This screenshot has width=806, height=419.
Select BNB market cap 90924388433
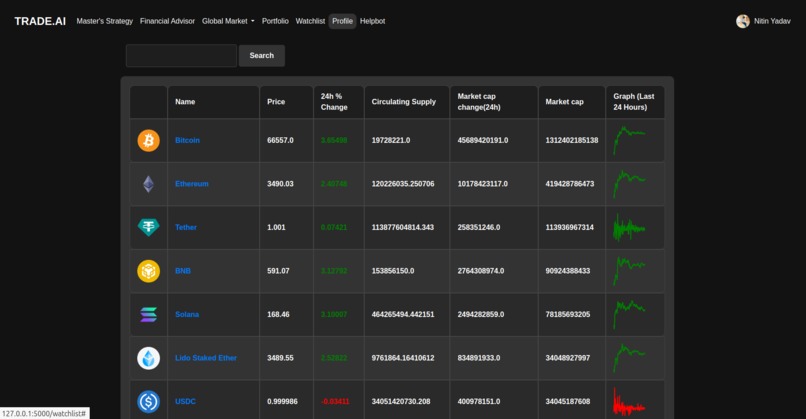(567, 271)
